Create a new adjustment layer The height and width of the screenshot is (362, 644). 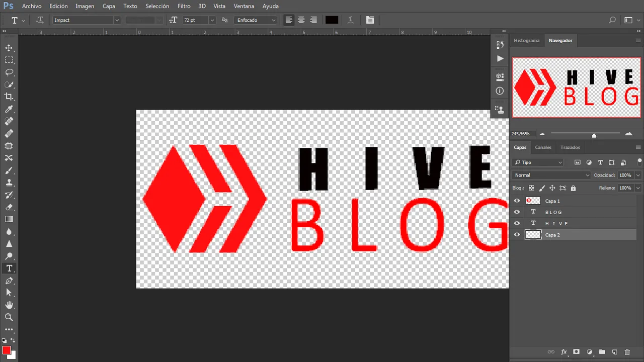tap(589, 352)
